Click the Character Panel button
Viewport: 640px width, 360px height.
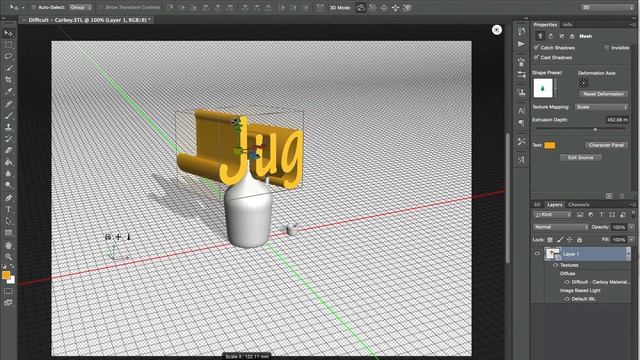click(x=606, y=145)
